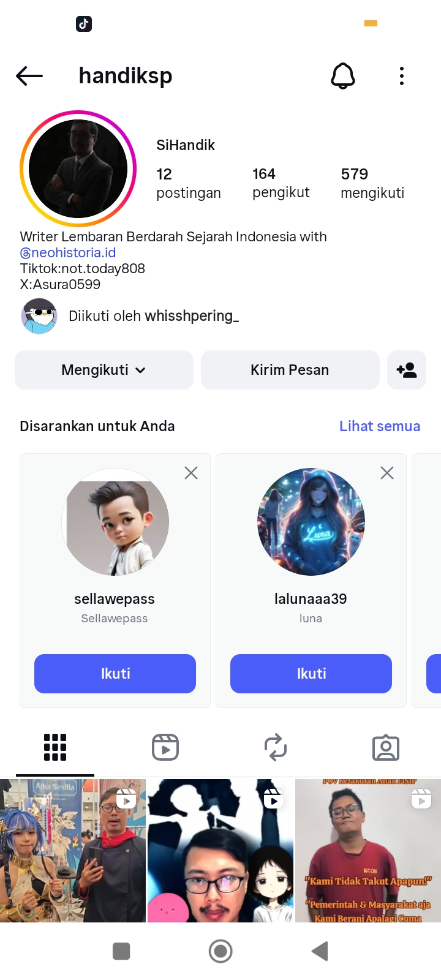Follow sellawepass with Ikuti button

tap(115, 674)
